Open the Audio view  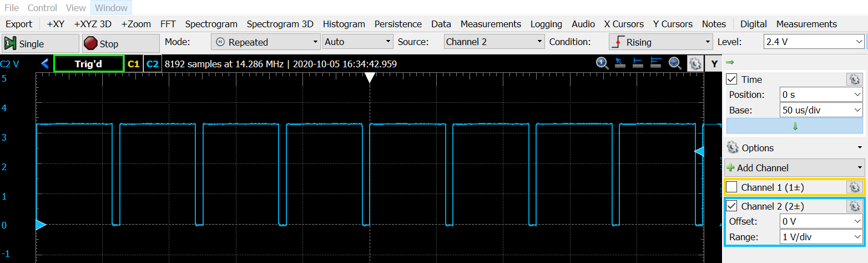pyautogui.click(x=583, y=24)
